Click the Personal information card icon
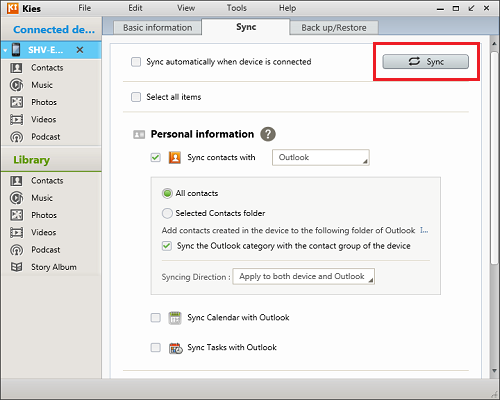 (x=139, y=134)
